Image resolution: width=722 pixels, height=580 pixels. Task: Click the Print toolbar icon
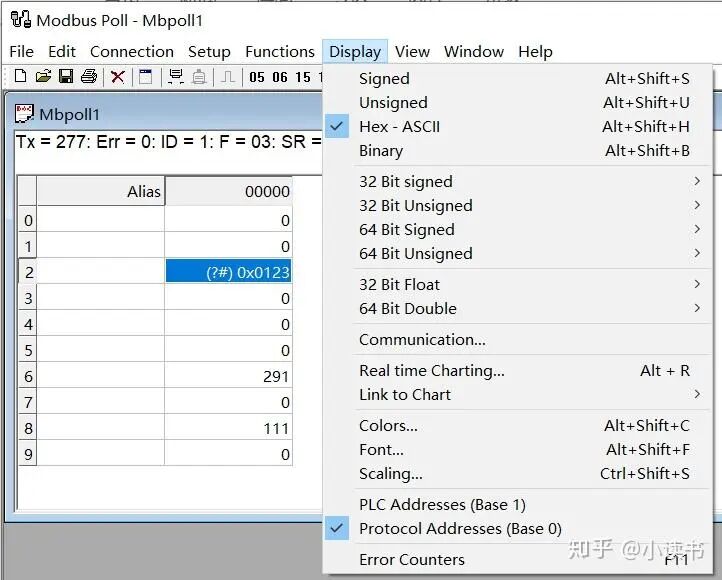pos(89,76)
